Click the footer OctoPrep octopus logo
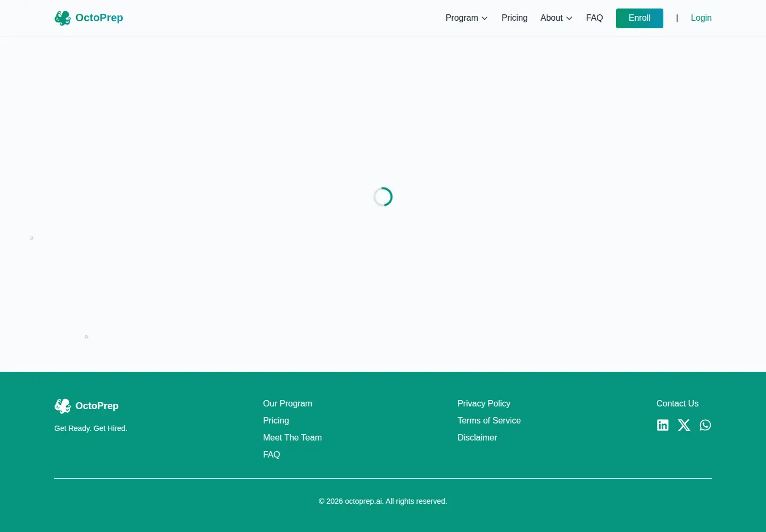Viewport: 766px width, 532px height. 62,406
